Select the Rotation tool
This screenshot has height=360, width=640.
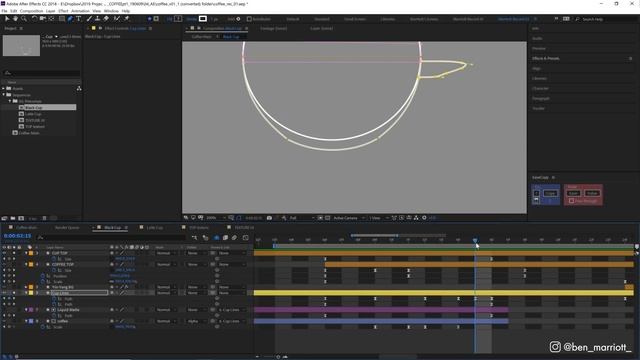(x=34, y=19)
